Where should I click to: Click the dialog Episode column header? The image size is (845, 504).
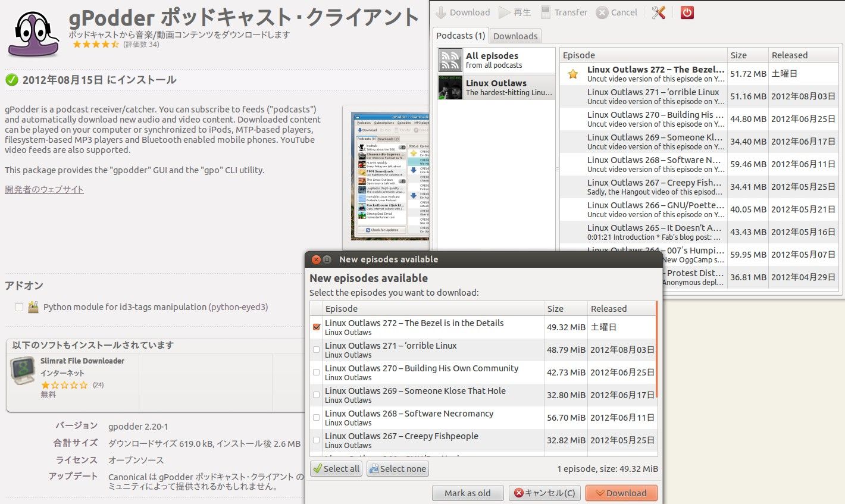coord(434,308)
